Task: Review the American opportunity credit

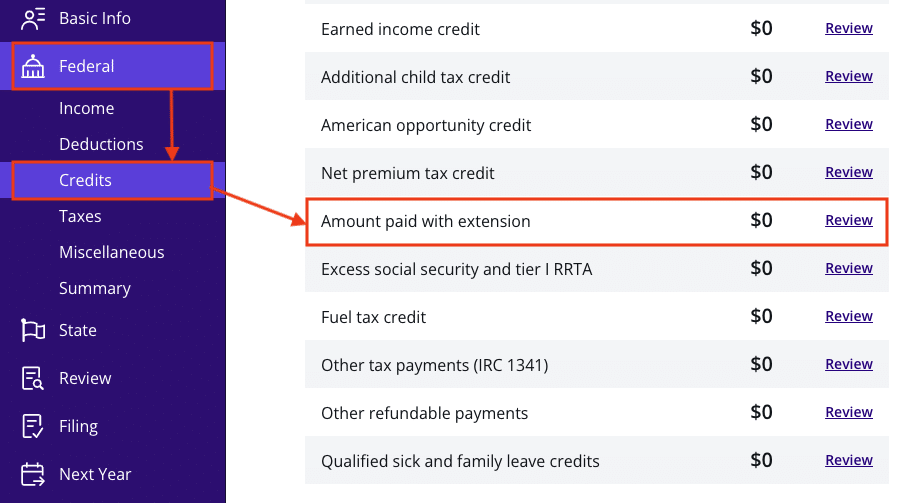Action: pos(848,124)
